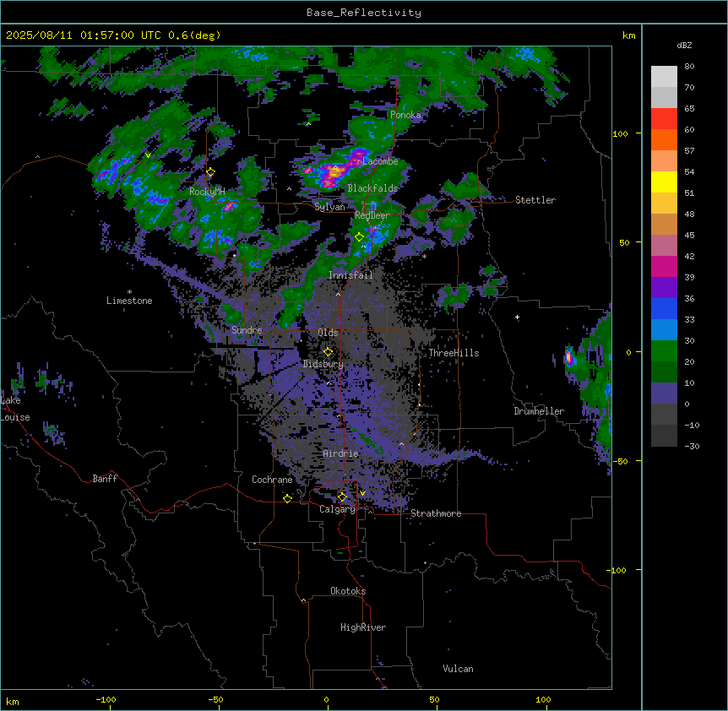Click the slate blue 0-10 dBZ legend swatch
The width and height of the screenshot is (728, 711).
(x=664, y=393)
